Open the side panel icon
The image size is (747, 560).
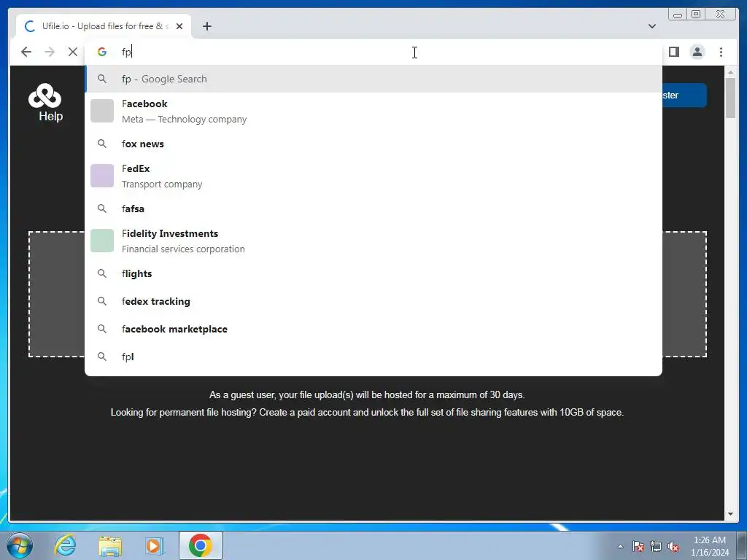click(673, 52)
